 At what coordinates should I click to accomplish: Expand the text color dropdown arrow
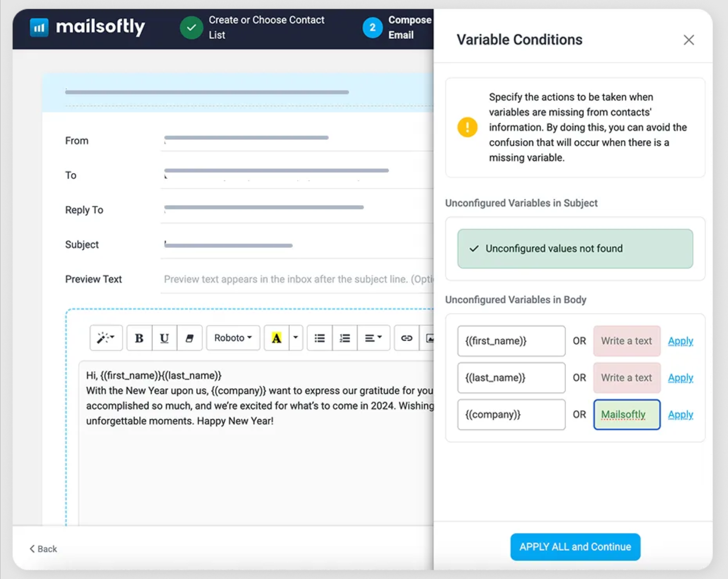click(x=296, y=338)
